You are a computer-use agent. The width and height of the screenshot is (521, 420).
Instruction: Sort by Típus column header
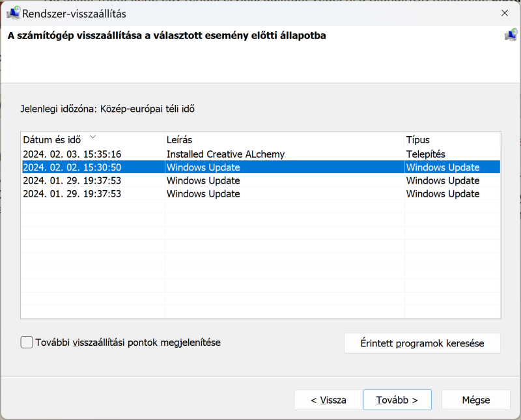(417, 140)
